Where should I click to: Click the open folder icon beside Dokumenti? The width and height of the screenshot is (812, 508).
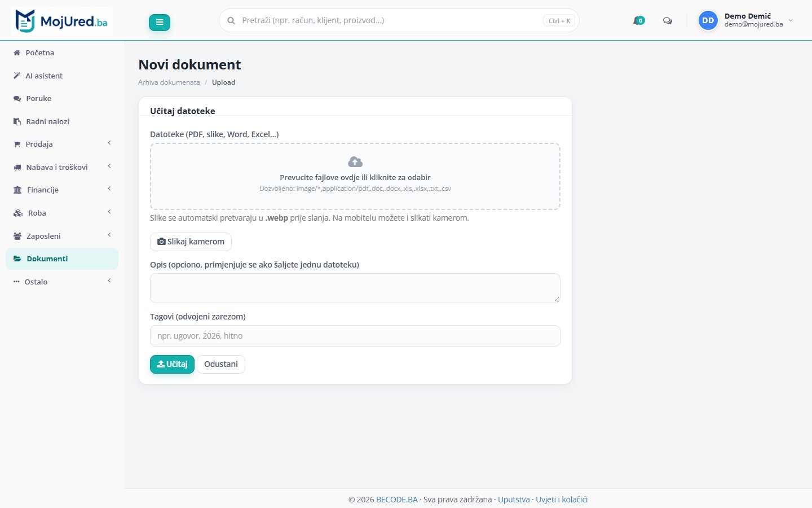(17, 259)
